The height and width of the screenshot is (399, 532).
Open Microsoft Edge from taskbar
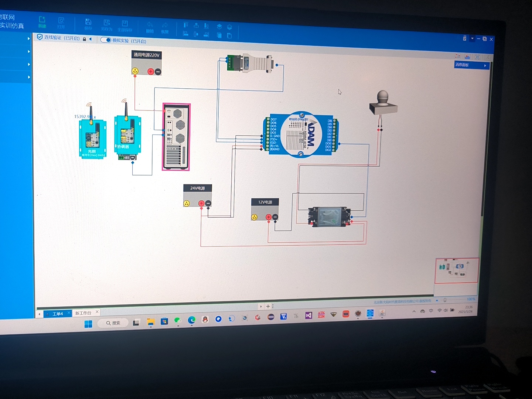tap(191, 320)
